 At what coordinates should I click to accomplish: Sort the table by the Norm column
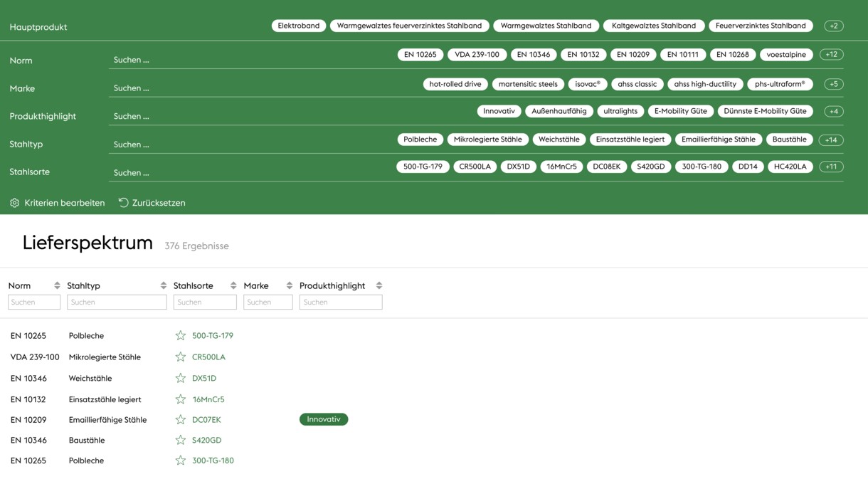click(x=57, y=285)
